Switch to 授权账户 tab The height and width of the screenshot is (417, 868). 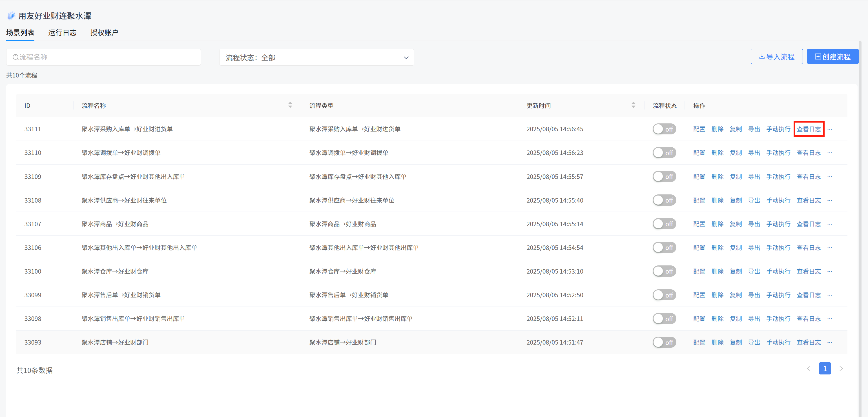point(104,33)
